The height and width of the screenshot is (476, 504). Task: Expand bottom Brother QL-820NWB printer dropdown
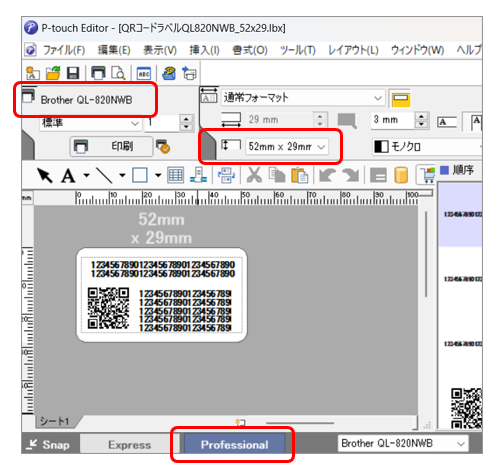coord(461,444)
